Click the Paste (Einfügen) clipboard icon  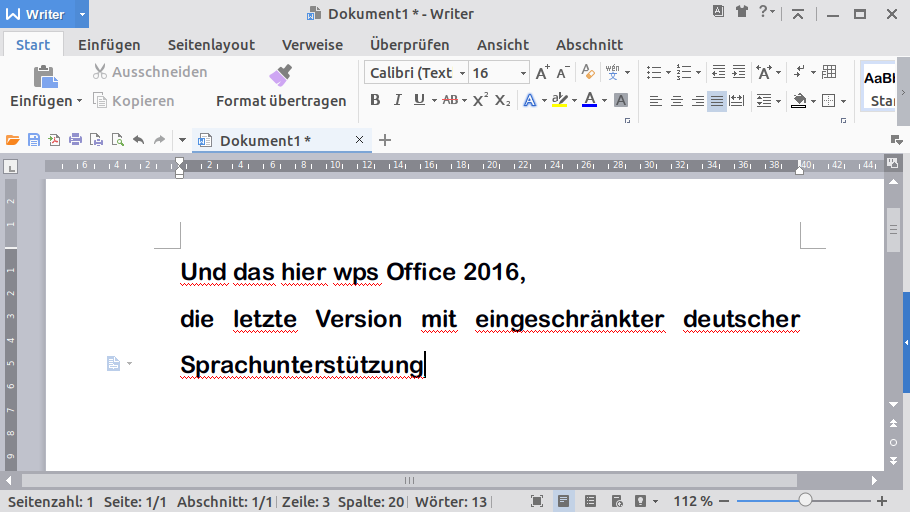tap(45, 77)
